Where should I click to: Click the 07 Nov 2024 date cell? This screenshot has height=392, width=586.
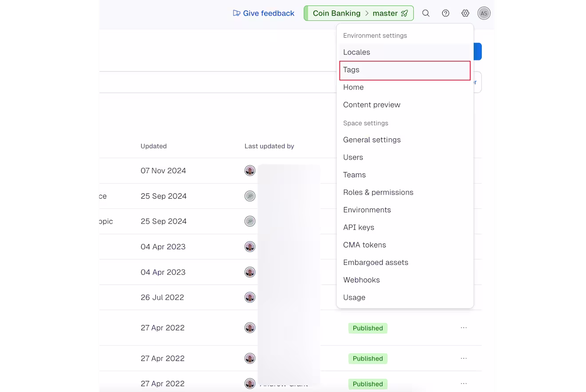point(163,171)
